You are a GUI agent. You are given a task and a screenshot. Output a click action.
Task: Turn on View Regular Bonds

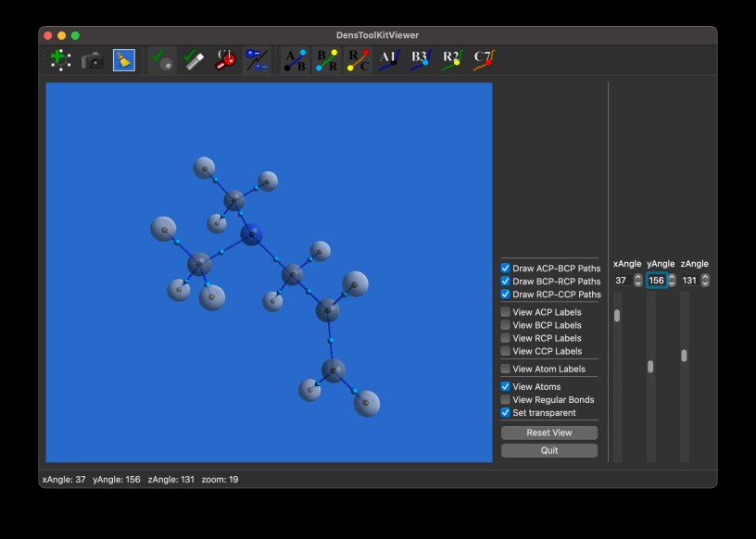pyautogui.click(x=506, y=400)
